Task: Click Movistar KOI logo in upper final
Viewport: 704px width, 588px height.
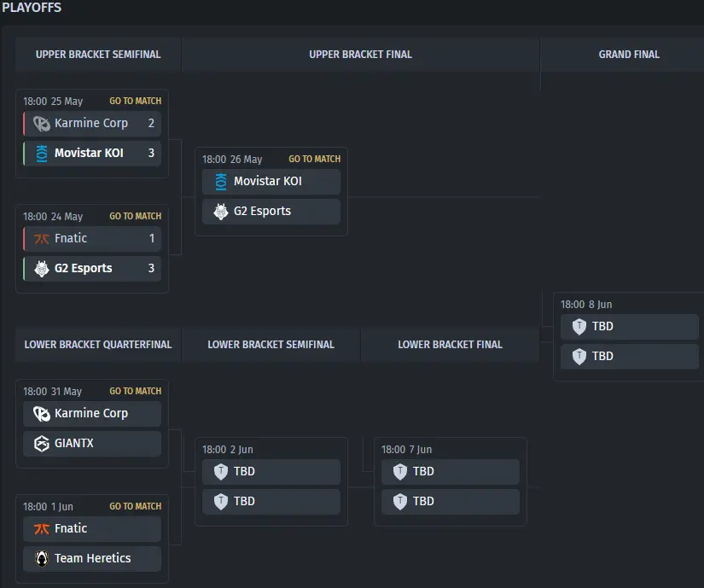Action: click(221, 182)
